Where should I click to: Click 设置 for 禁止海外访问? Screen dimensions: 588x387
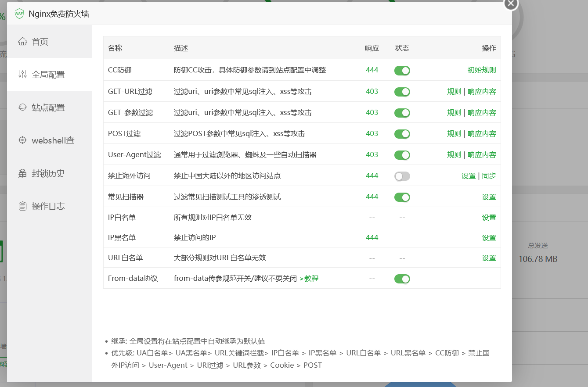[469, 176]
